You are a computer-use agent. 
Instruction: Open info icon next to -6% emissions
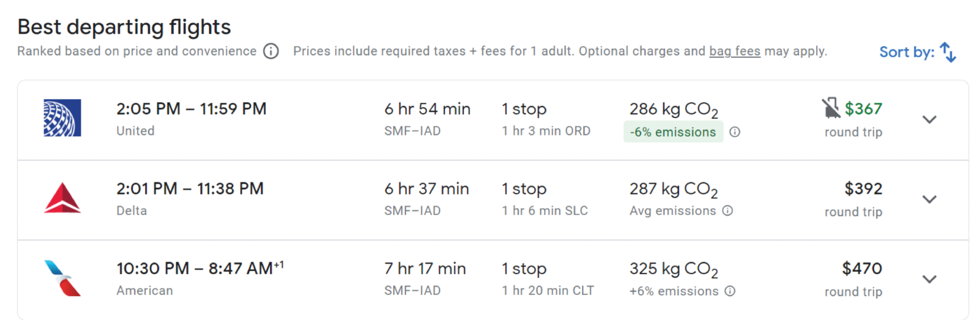[735, 132]
